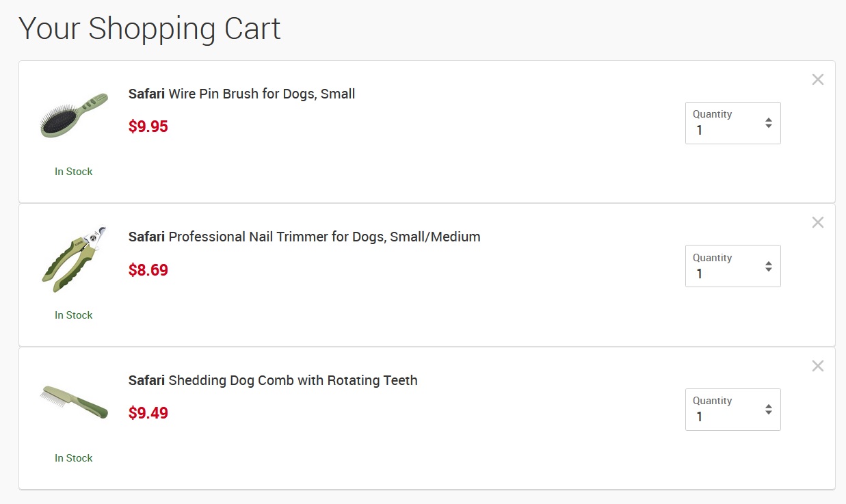Open quantity dropdown for Wire Pin Brush
The height and width of the screenshot is (504, 846).
click(x=732, y=123)
